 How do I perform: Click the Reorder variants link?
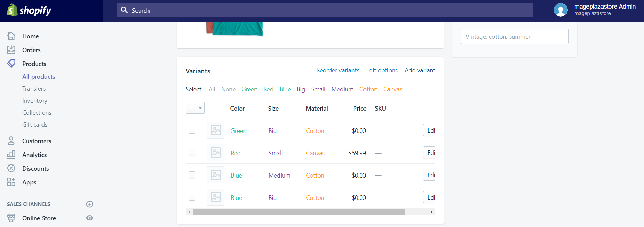tap(338, 70)
